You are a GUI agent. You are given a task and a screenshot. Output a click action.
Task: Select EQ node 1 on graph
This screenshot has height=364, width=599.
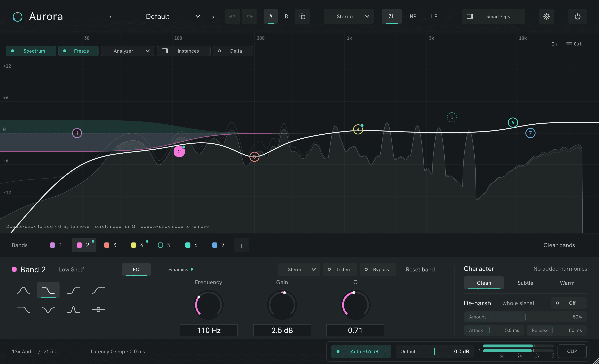77,133
